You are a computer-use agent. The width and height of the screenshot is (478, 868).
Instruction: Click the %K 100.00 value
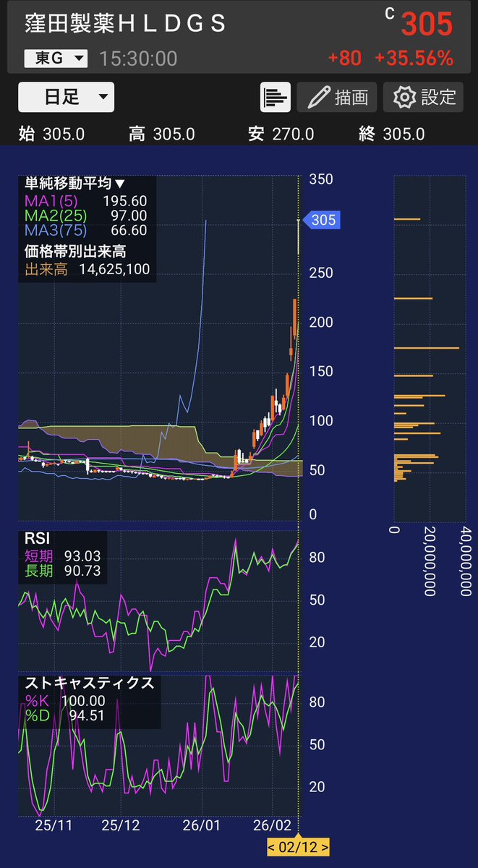[65, 700]
